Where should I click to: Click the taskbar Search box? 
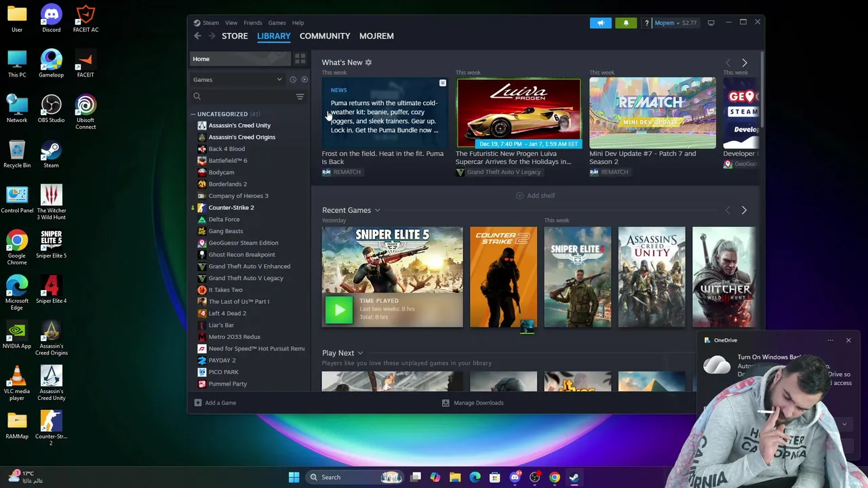pos(354,477)
